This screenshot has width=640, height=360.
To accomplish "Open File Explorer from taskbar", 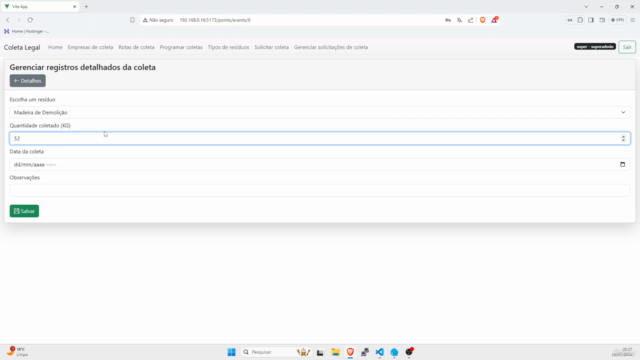I will point(336,352).
